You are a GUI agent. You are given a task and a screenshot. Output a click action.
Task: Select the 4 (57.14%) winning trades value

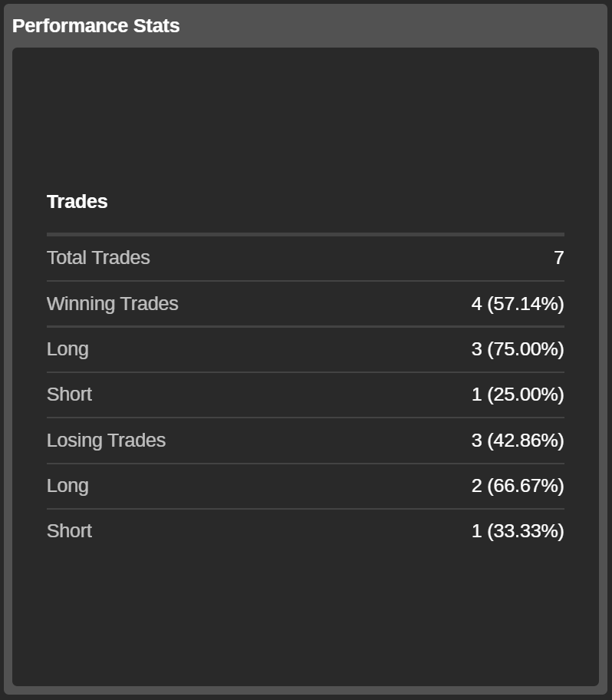tap(517, 304)
